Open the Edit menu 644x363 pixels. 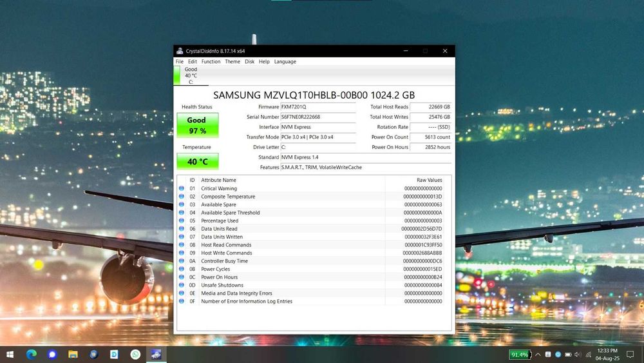click(192, 62)
